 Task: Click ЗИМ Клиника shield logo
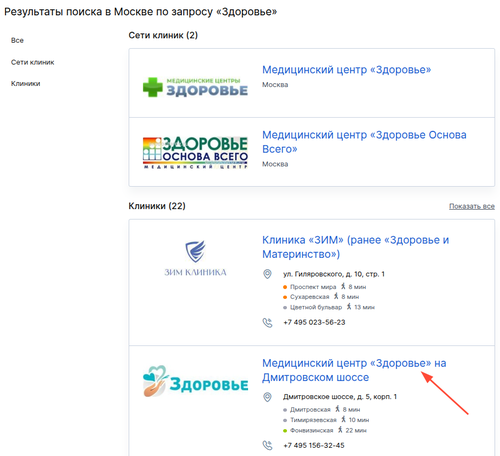click(195, 258)
